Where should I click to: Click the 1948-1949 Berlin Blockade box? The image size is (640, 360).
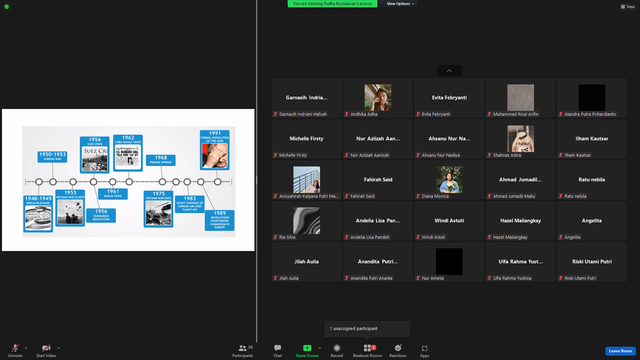(x=38, y=213)
